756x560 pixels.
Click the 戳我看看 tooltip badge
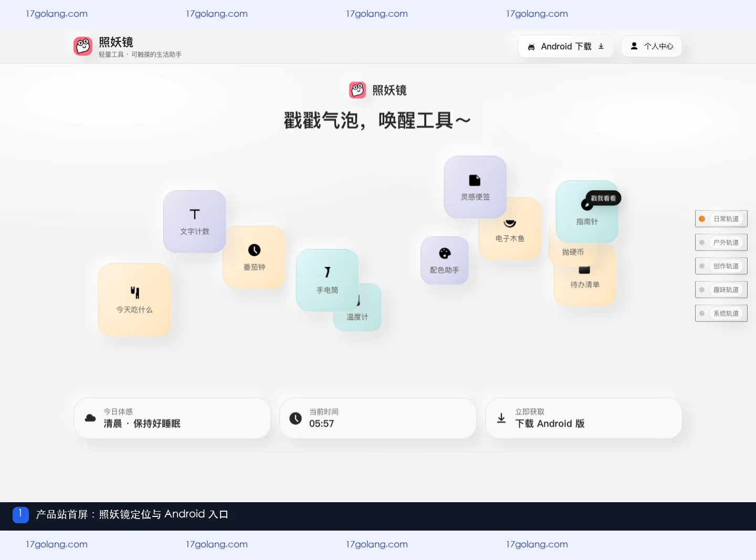tap(603, 198)
